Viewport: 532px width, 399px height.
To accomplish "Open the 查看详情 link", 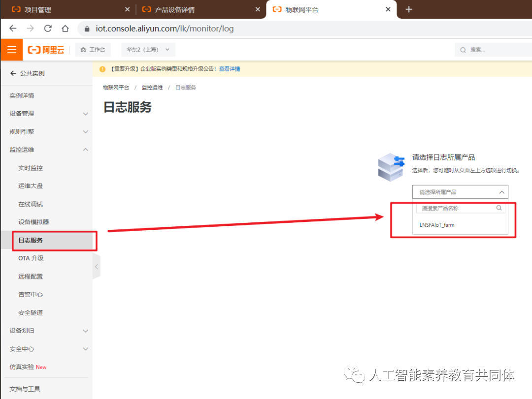I will 230,69.
